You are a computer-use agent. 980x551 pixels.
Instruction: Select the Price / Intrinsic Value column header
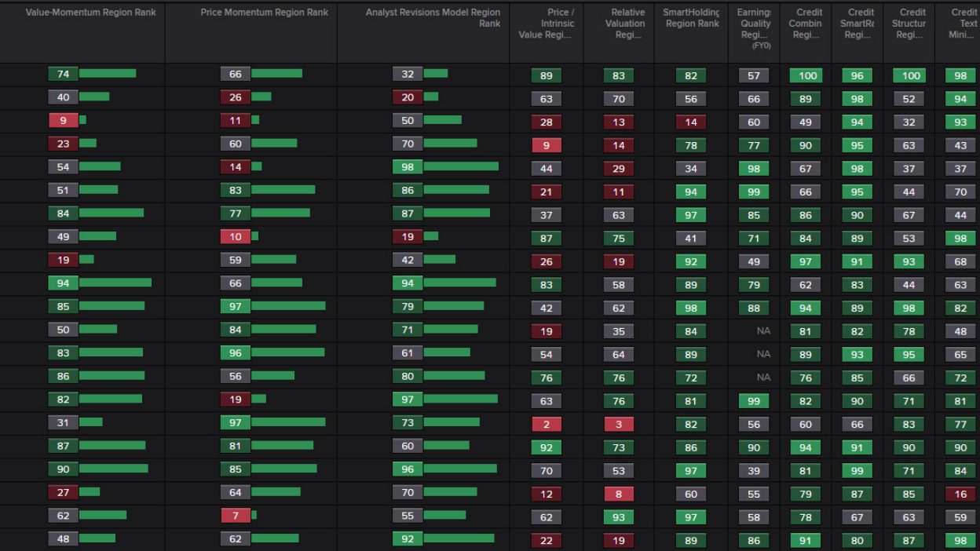tap(546, 24)
